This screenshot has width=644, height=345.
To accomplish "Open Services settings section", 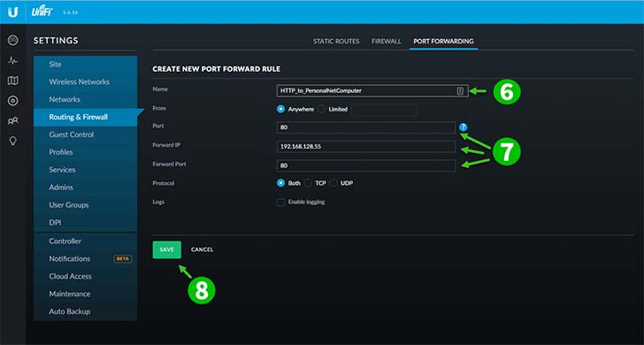I will click(x=86, y=170).
